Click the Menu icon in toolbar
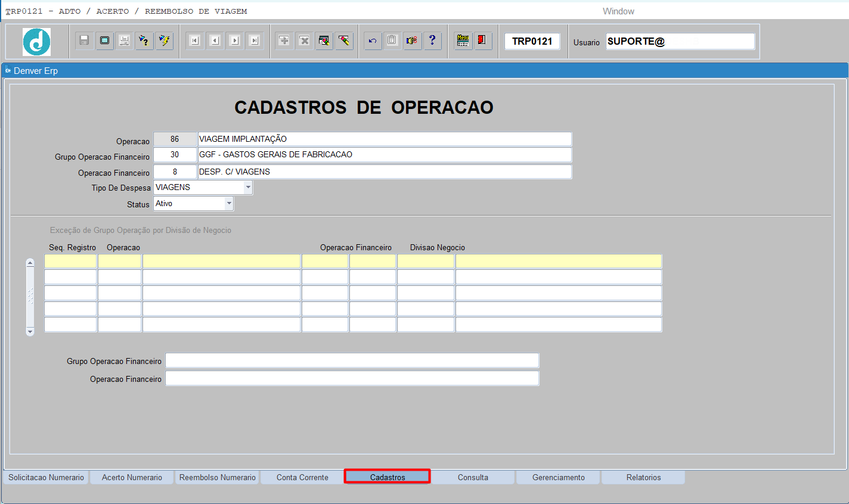849x504 pixels. pyautogui.click(x=463, y=41)
